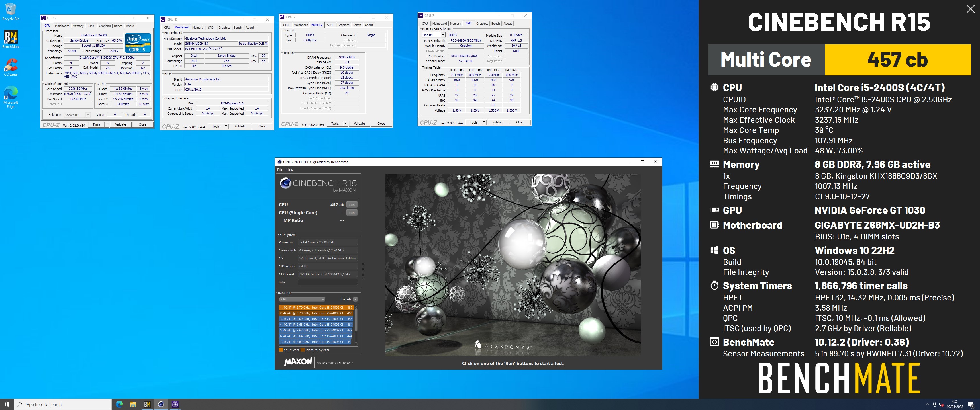Switch to Cinebench in the taskbar
The image size is (980, 410).
pyautogui.click(x=161, y=404)
